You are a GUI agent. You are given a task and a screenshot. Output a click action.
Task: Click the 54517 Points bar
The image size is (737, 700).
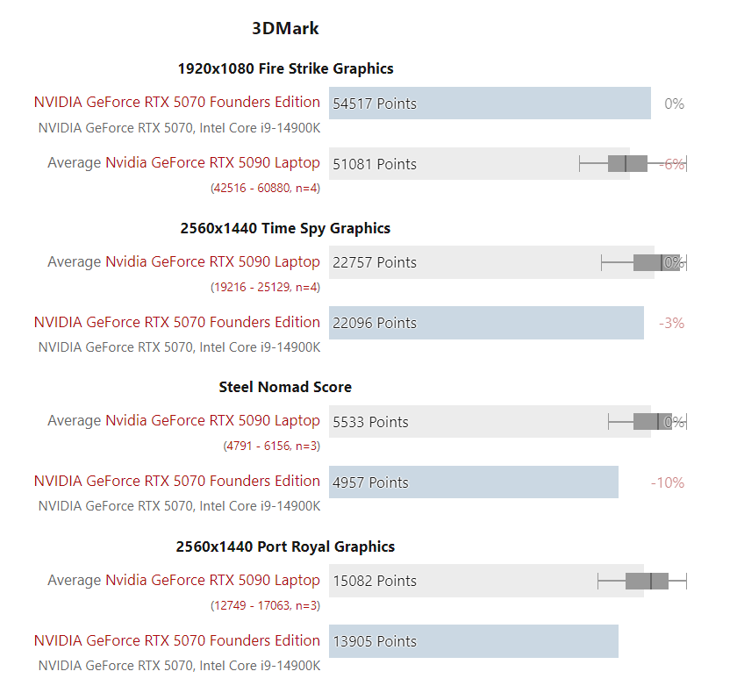pos(490,104)
